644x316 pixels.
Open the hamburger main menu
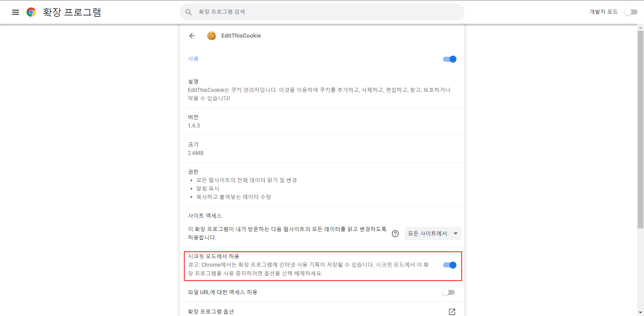click(x=15, y=12)
